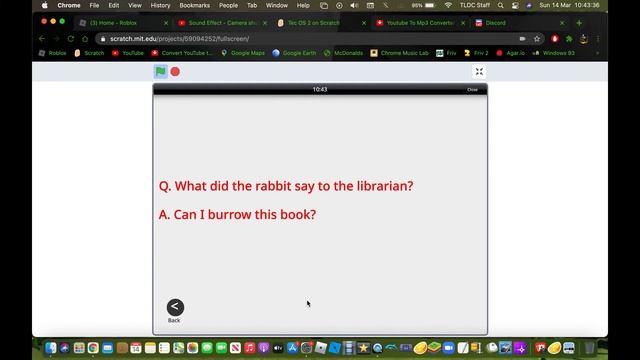Go forward one page in Chrome
The width and height of the screenshot is (640, 360).
click(56, 39)
